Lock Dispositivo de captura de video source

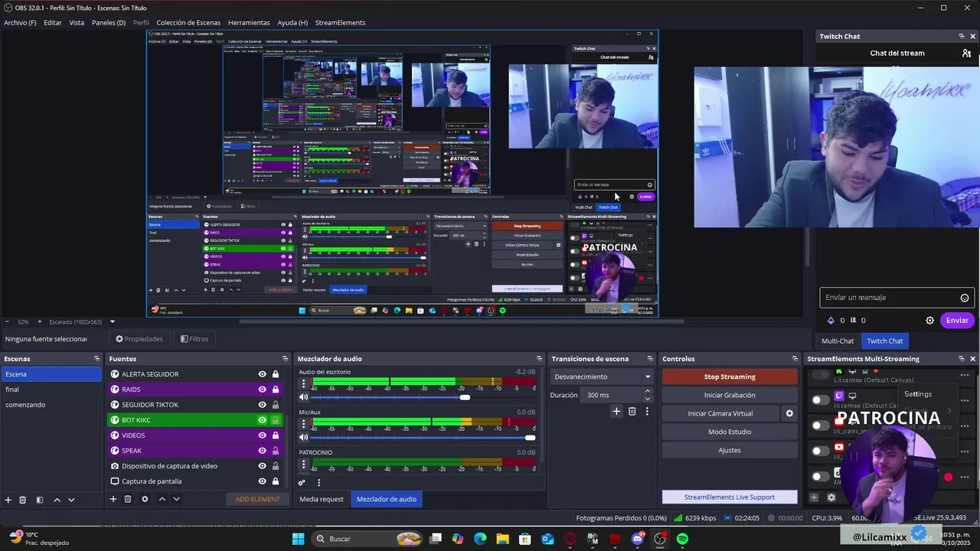[276, 466]
